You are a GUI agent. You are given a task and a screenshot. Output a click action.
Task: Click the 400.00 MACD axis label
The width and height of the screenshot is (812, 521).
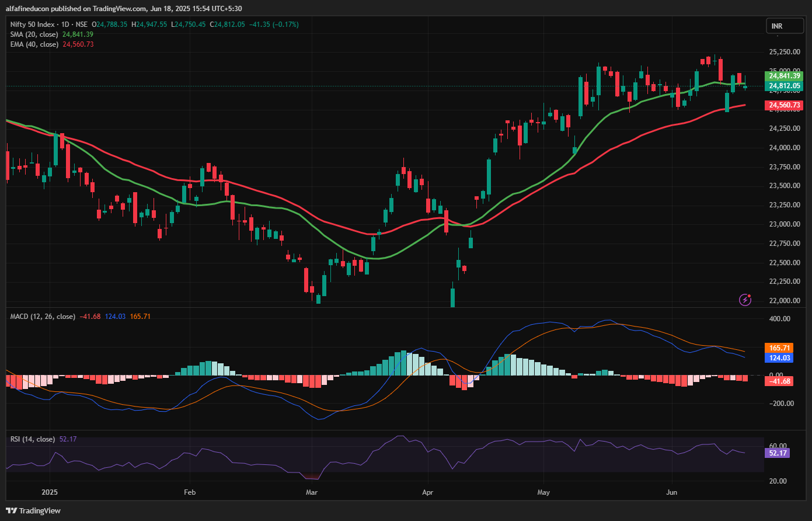(780, 319)
